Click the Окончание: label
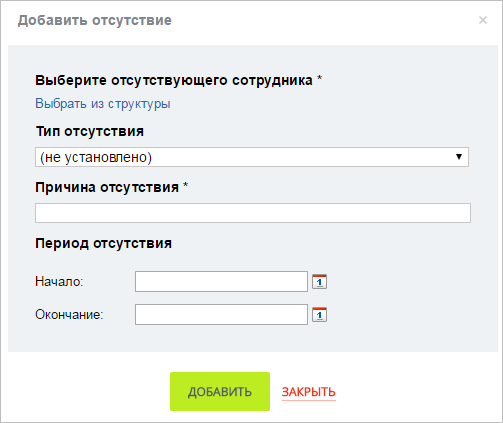Image resolution: width=503 pixels, height=423 pixels. point(69,314)
